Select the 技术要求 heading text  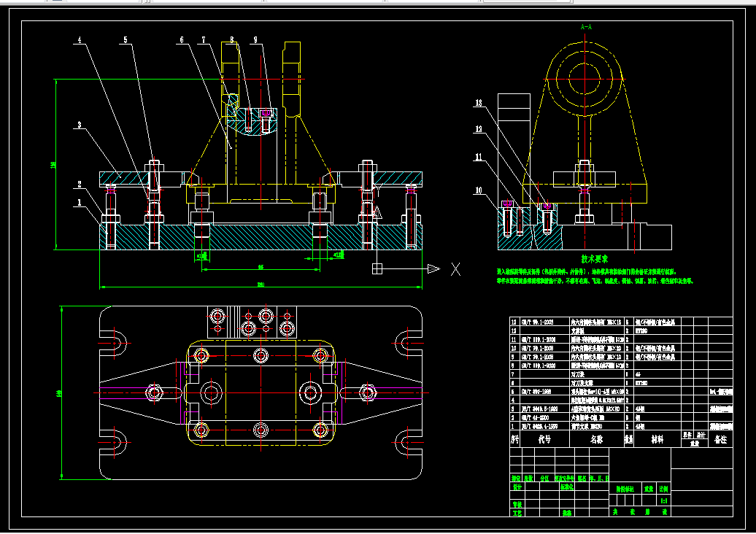click(x=595, y=259)
